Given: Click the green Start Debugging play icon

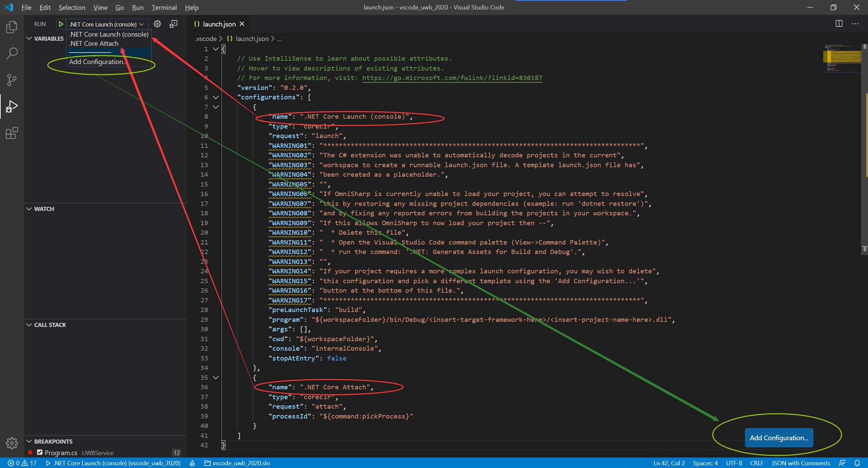Looking at the screenshot, I should [61, 24].
